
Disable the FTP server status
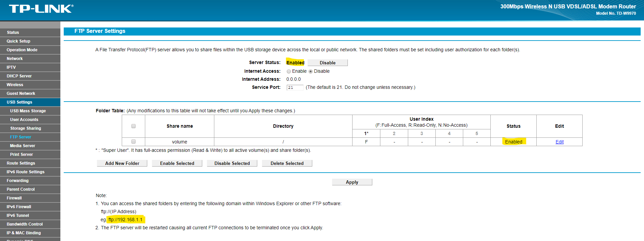pyautogui.click(x=327, y=63)
